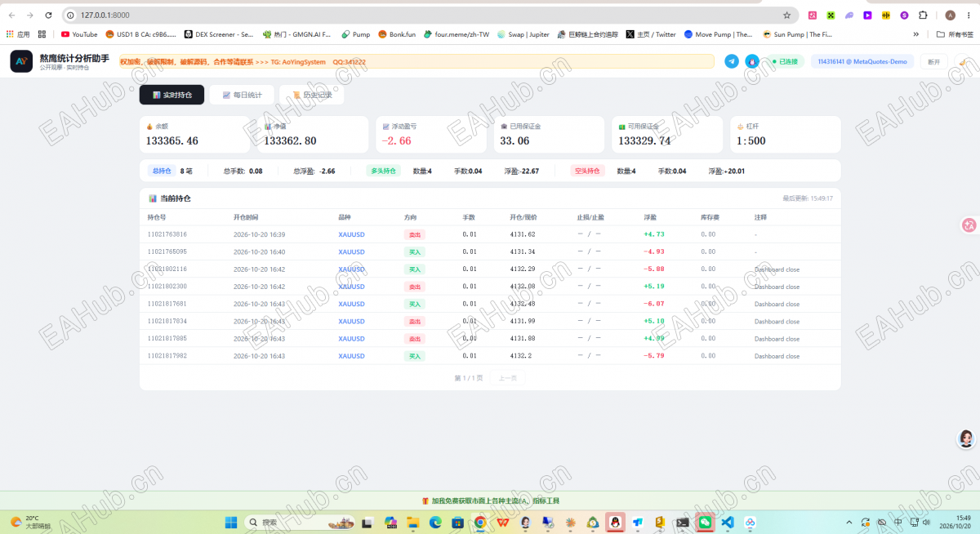This screenshot has height=534, width=980.
Task: Open the QQ penguin taskbar icon
Action: tap(616, 522)
